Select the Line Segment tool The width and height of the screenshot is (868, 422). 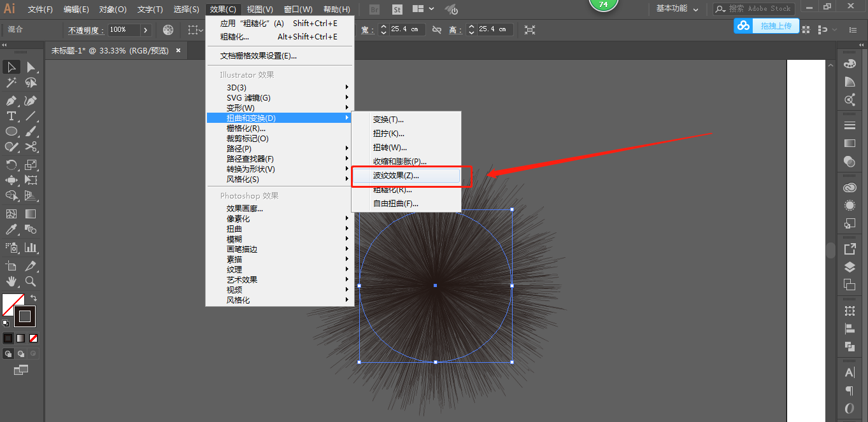tap(31, 116)
